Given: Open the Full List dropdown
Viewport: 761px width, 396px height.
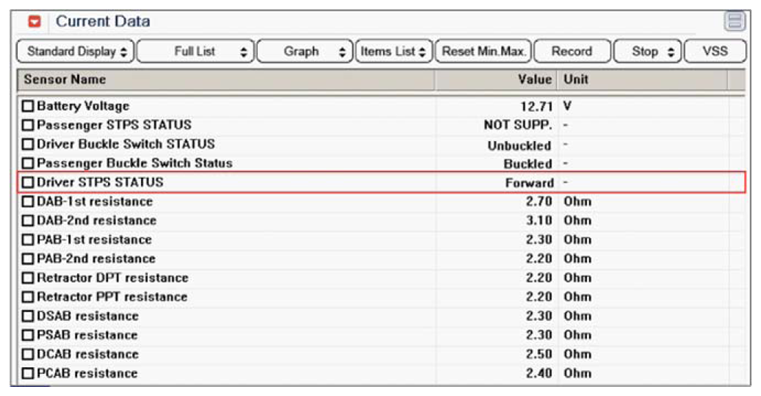Looking at the screenshot, I should [196, 51].
